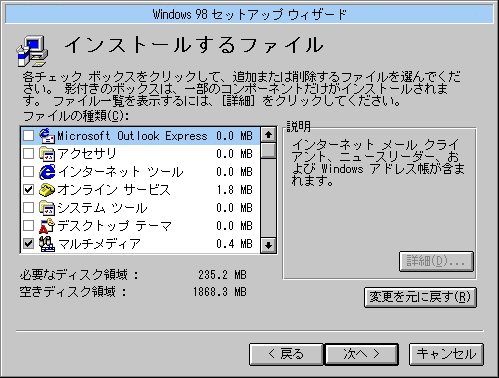The height and width of the screenshot is (378, 499).
Task: Click the list scroll down arrow
Action: (268, 245)
